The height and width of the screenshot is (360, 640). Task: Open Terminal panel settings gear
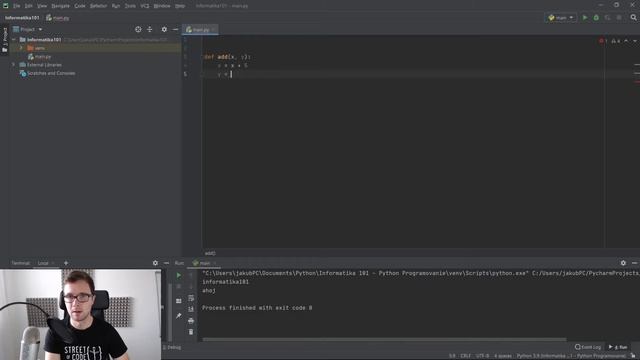(155, 263)
